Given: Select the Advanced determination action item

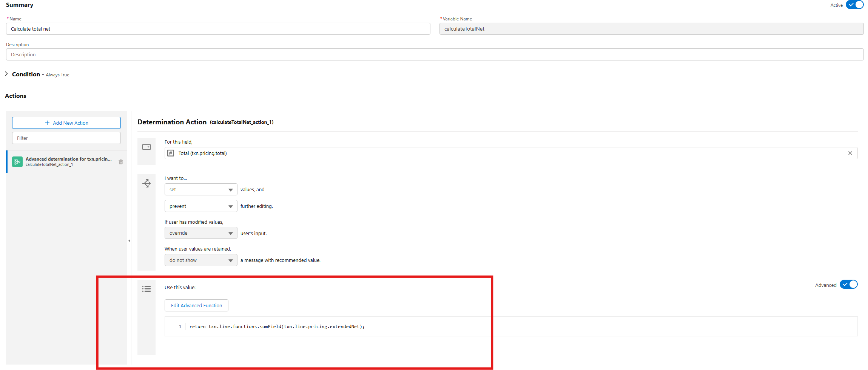Looking at the screenshot, I should pos(67,162).
